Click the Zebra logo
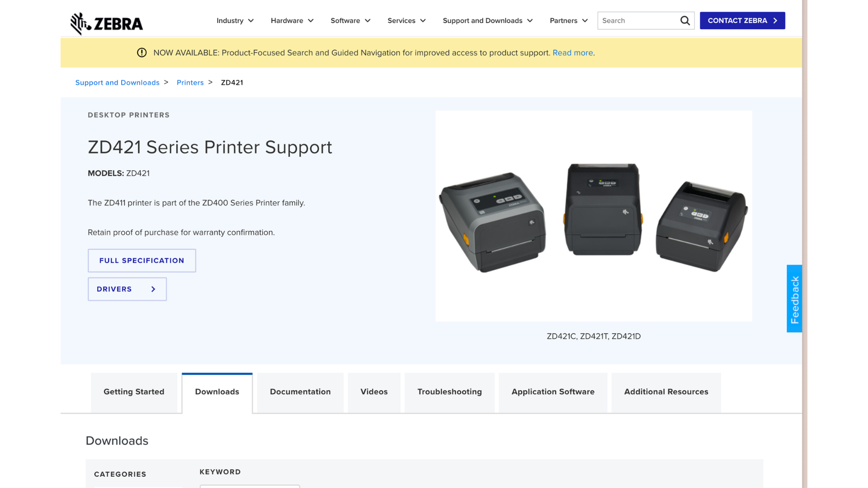 tap(107, 23)
